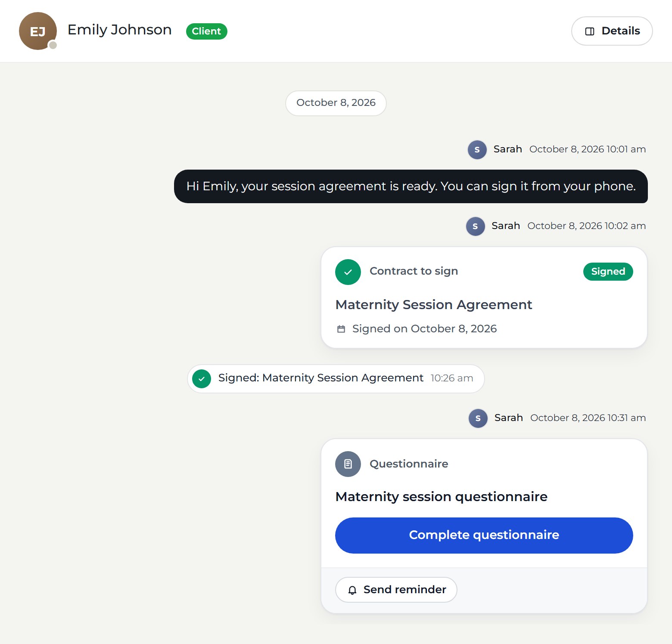Click the October 8, 2026 10:31 am timestamp
The height and width of the screenshot is (644, 672).
588,418
